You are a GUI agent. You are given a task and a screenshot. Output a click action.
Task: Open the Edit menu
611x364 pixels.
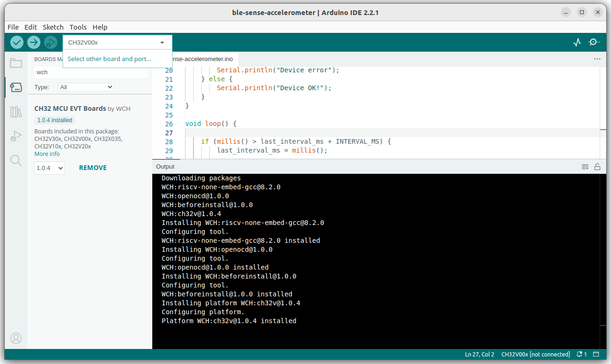pos(31,27)
